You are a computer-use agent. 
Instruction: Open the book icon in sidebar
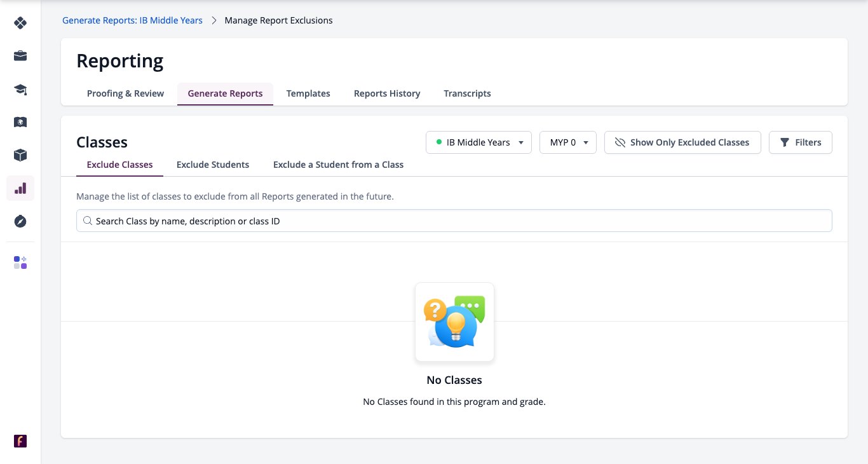point(20,122)
